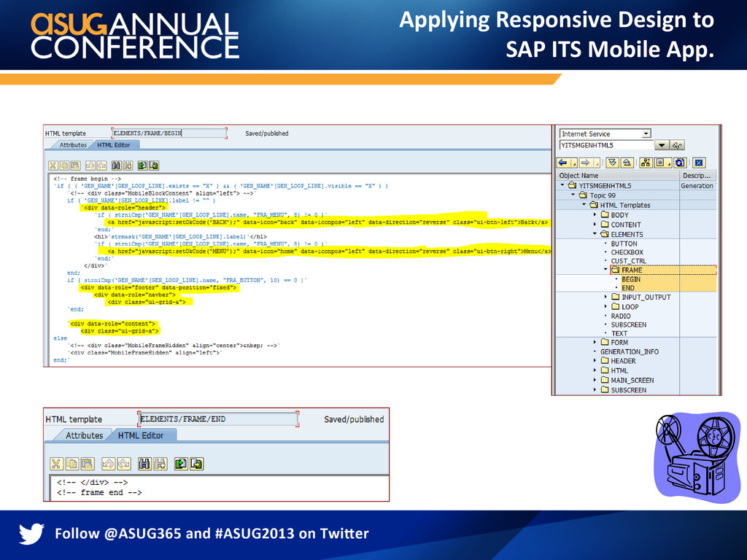Click HTML folder label in tree
Viewport: 747px width, 560px height.
pyautogui.click(x=619, y=370)
